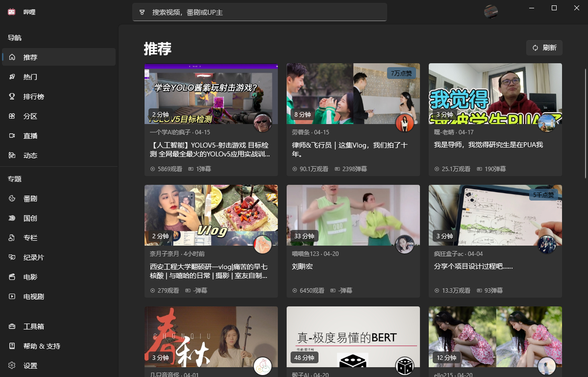Click the icon beside 国创
Image resolution: width=588 pixels, height=377 pixels.
click(12, 218)
